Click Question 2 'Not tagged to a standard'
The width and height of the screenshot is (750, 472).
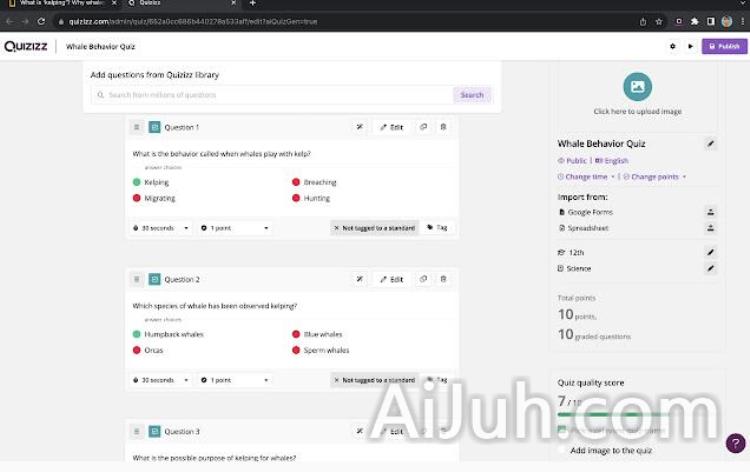pyautogui.click(x=375, y=380)
